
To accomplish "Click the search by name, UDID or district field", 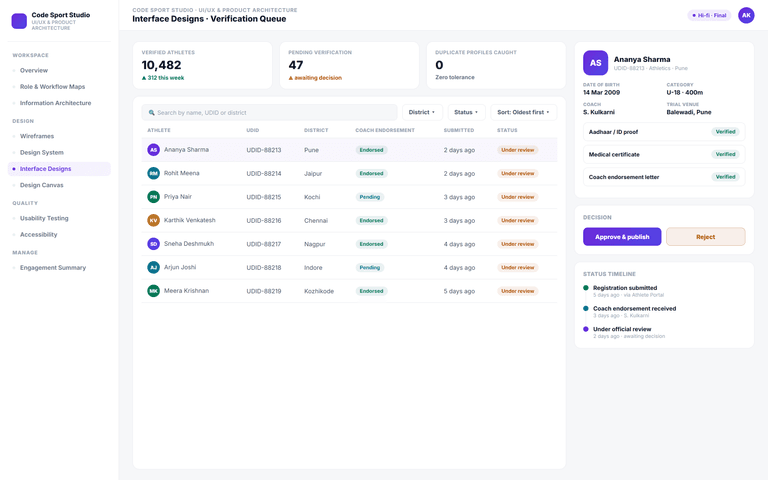I will [269, 113].
